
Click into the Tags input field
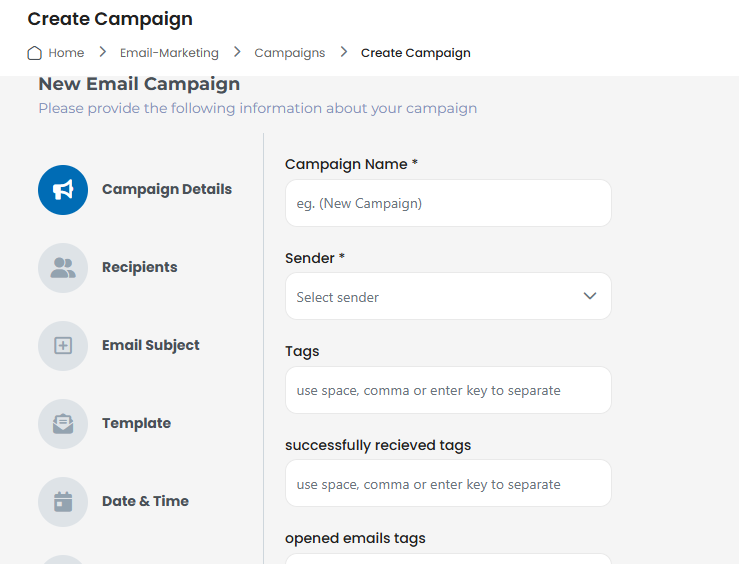448,390
